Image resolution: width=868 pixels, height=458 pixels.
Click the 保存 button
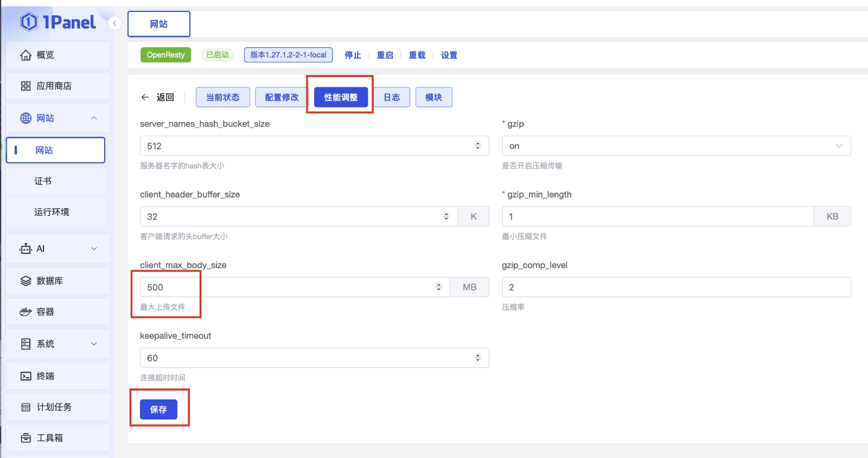coord(158,410)
